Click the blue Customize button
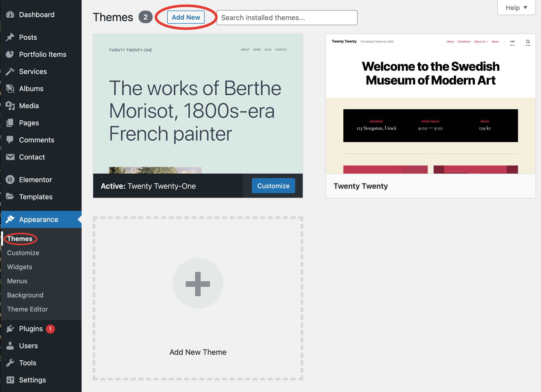This screenshot has width=541, height=392. 273,186
